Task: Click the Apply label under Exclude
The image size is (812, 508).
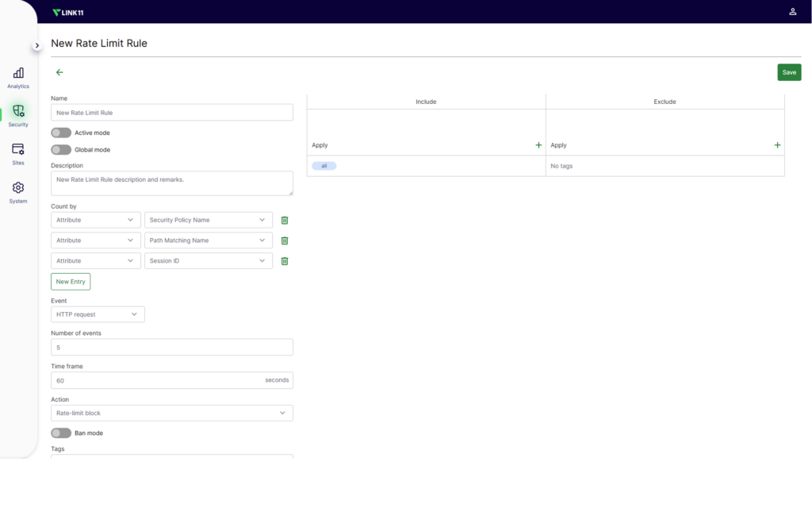Action: (558, 145)
